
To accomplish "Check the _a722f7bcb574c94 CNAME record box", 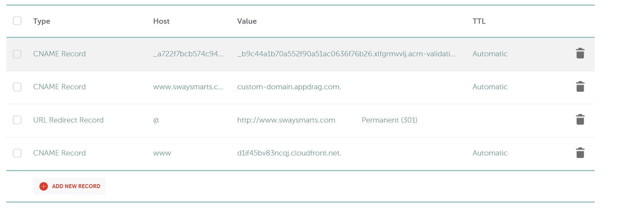I will click(17, 54).
